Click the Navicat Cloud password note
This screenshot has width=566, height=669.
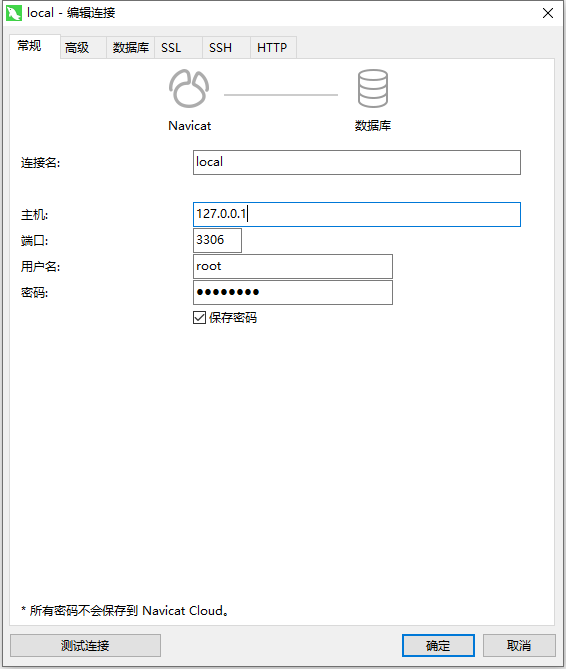pyautogui.click(x=125, y=611)
